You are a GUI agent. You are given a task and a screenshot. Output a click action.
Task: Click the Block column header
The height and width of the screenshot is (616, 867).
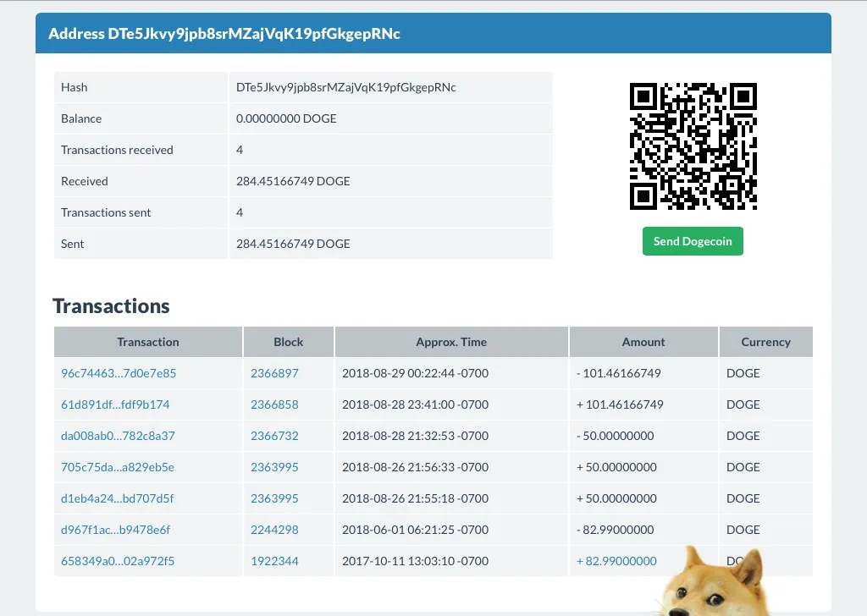(289, 342)
